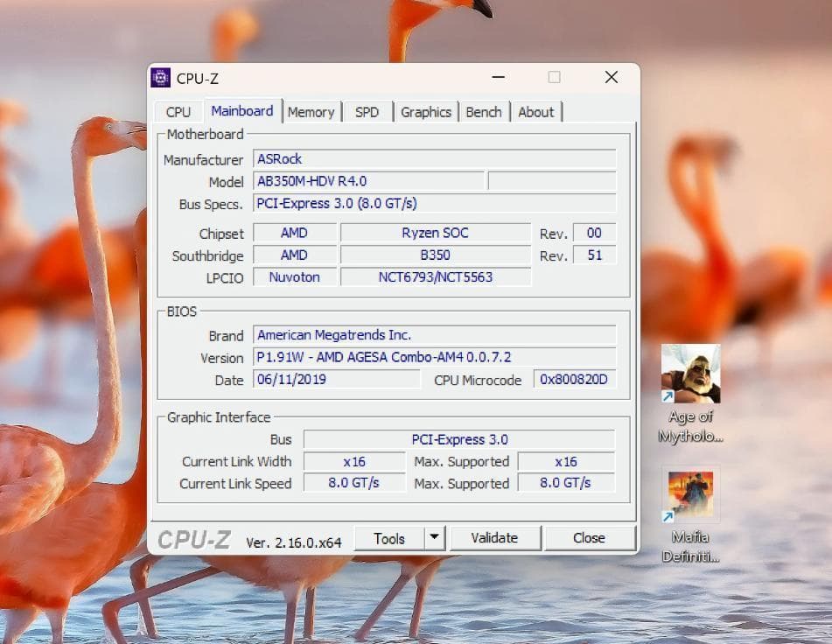
Task: Click the CPU-Z title bar icon
Action: click(x=161, y=78)
